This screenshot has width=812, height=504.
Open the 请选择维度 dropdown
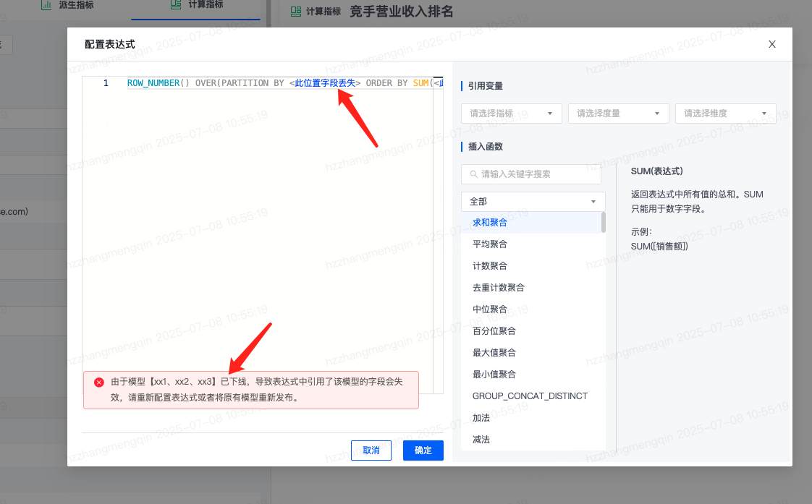[x=725, y=114]
